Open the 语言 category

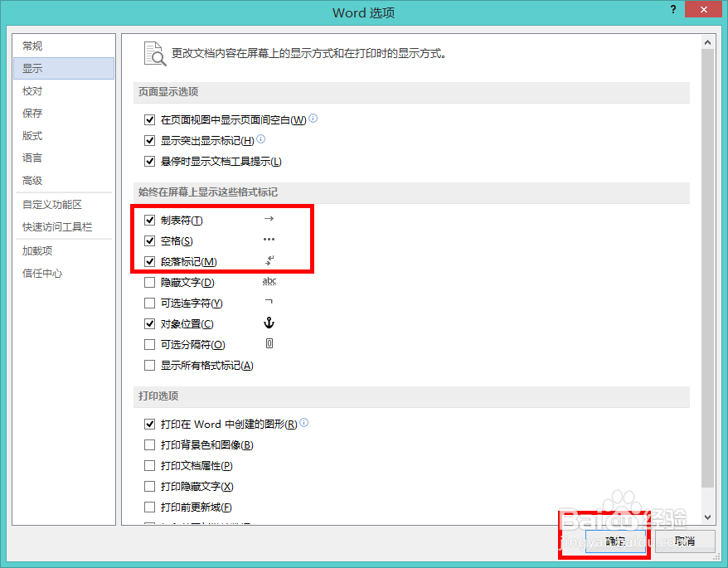64,158
